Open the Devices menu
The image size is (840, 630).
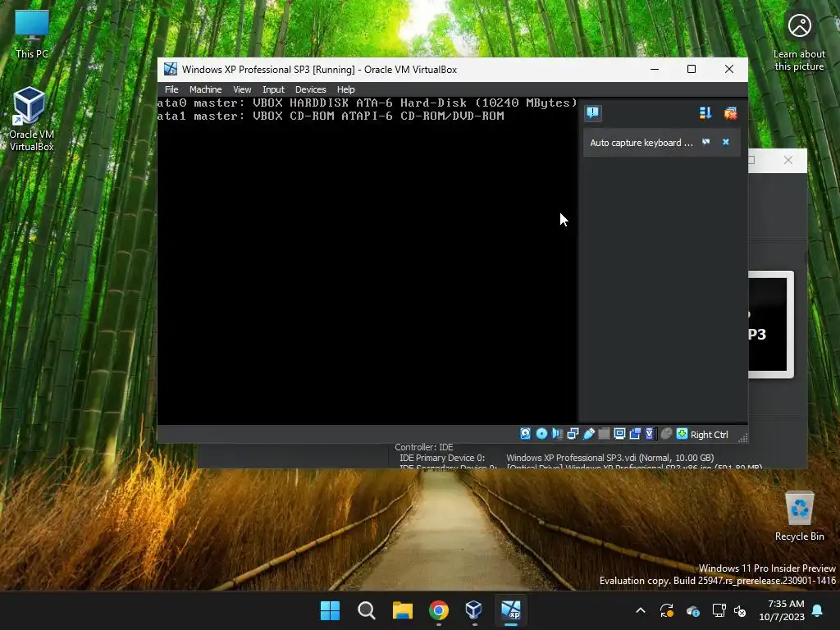pyautogui.click(x=310, y=89)
